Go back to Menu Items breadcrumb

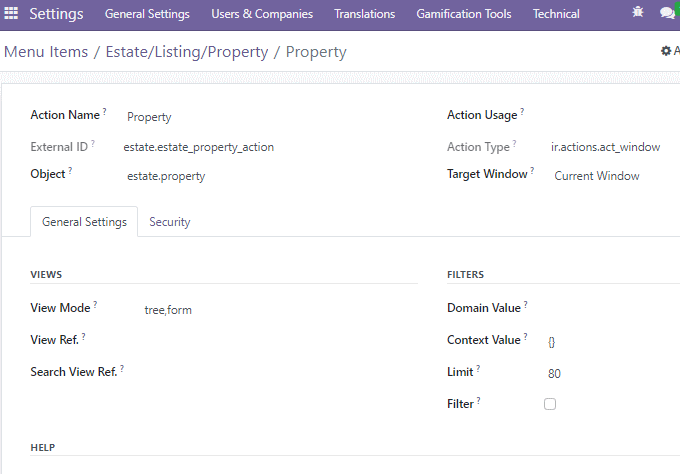[x=46, y=52]
